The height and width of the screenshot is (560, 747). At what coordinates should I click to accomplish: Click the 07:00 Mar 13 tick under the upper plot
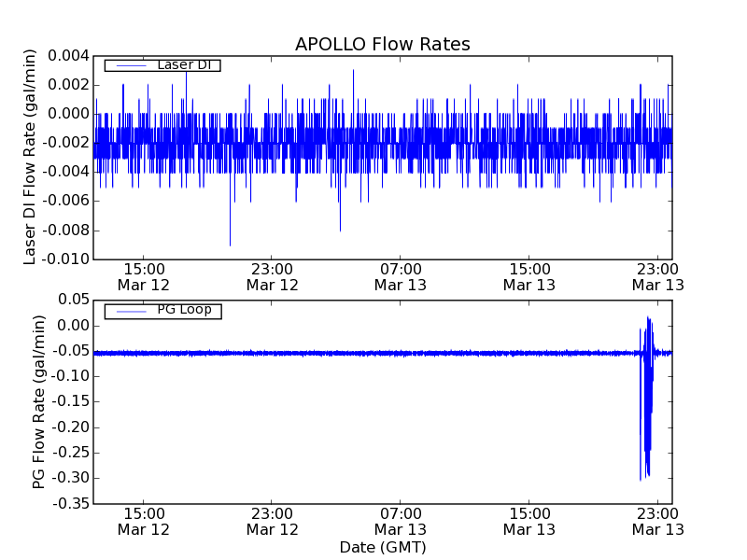[401, 277]
